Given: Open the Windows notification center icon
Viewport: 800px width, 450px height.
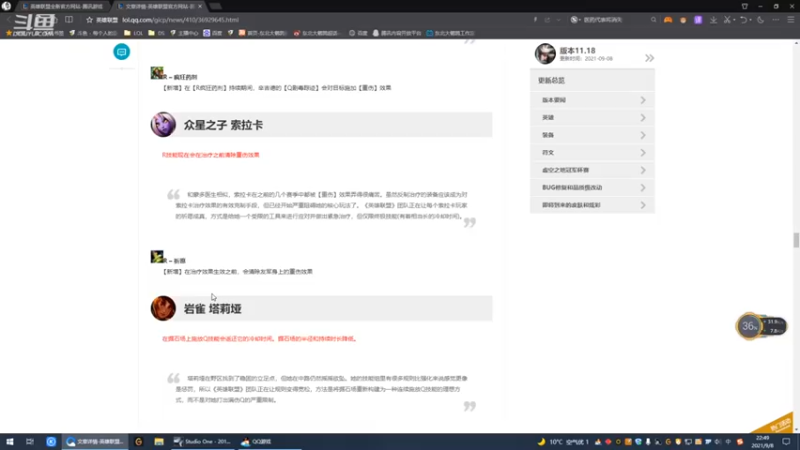Looking at the screenshot, I should 787,442.
